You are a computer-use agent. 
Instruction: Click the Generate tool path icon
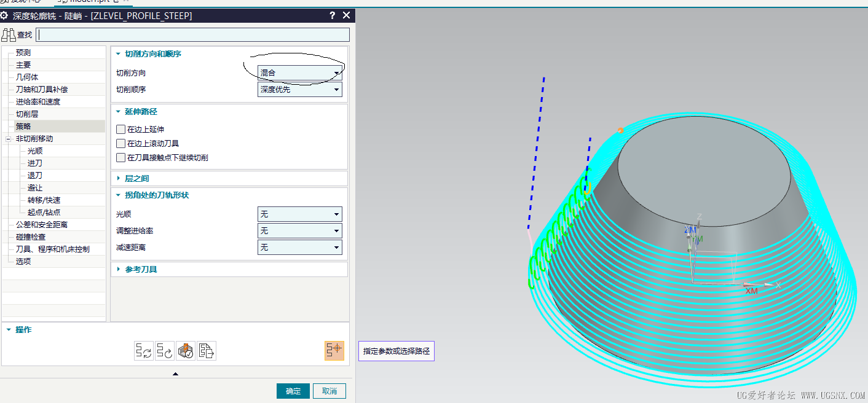[x=144, y=351]
